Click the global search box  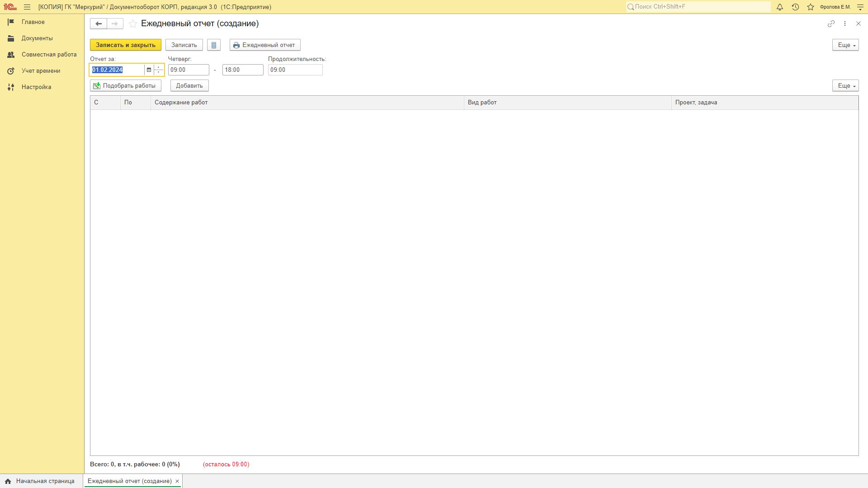[x=698, y=7]
